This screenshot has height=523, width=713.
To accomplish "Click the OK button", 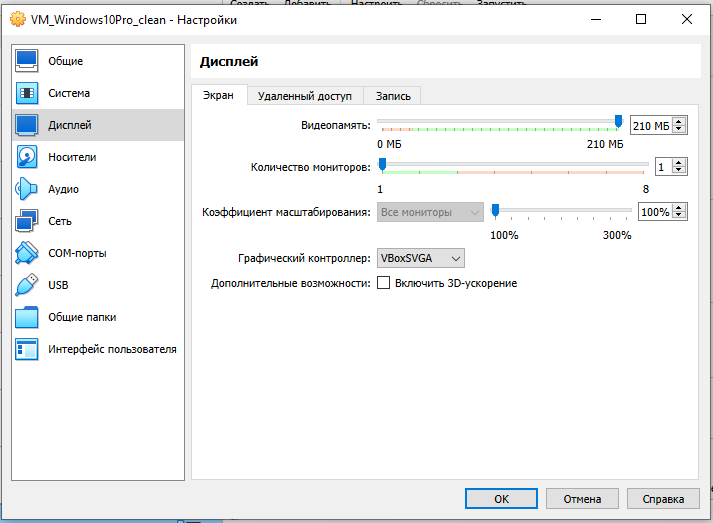I will [x=501, y=498].
